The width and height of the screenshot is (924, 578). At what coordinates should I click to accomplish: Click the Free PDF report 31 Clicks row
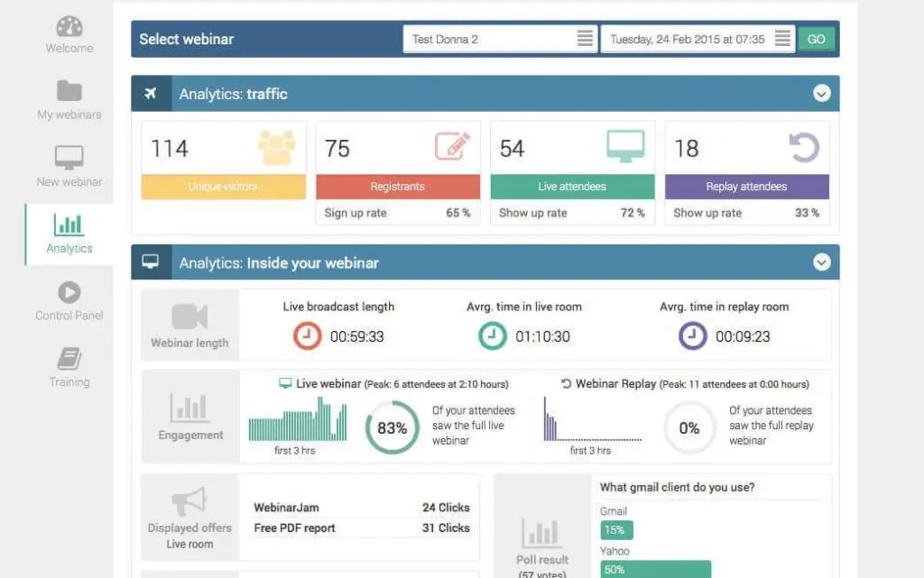pyautogui.click(x=361, y=528)
